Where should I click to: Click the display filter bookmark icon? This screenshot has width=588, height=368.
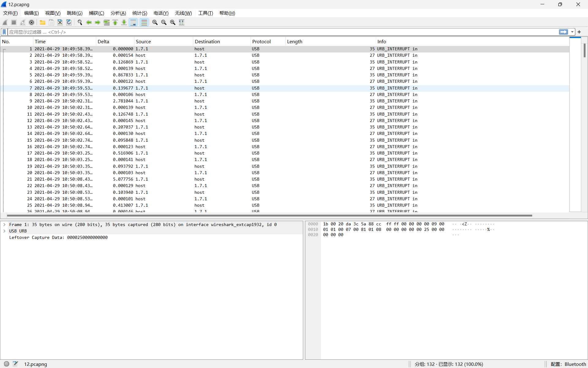pos(4,32)
